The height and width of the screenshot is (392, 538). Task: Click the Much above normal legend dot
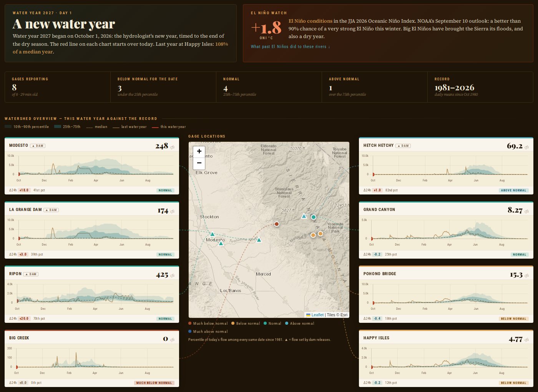point(190,331)
